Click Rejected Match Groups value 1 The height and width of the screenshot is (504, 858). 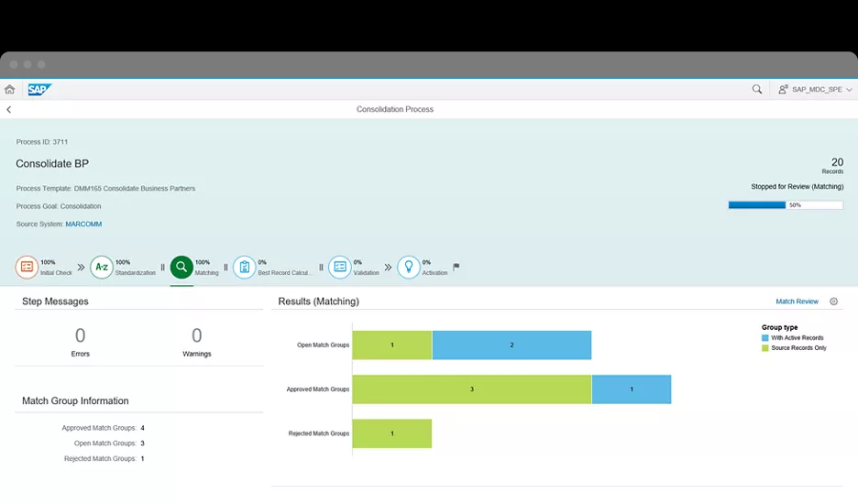[142, 458]
